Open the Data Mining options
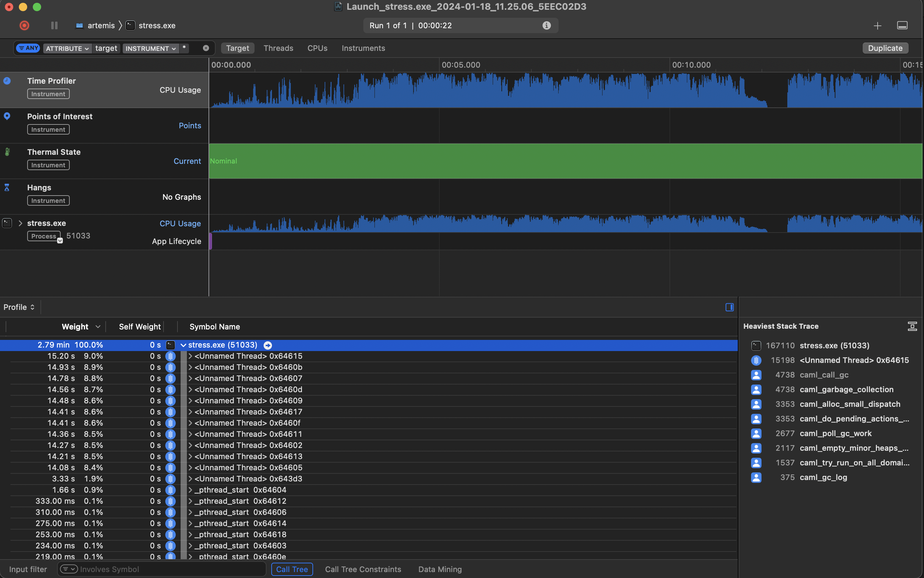The height and width of the screenshot is (578, 924). [440, 569]
